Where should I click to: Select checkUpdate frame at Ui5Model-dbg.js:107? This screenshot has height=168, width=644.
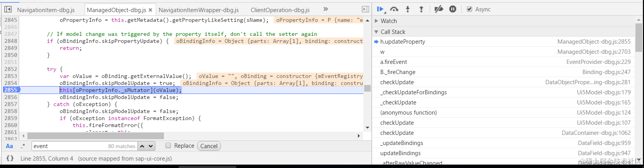pyautogui.click(x=504, y=123)
